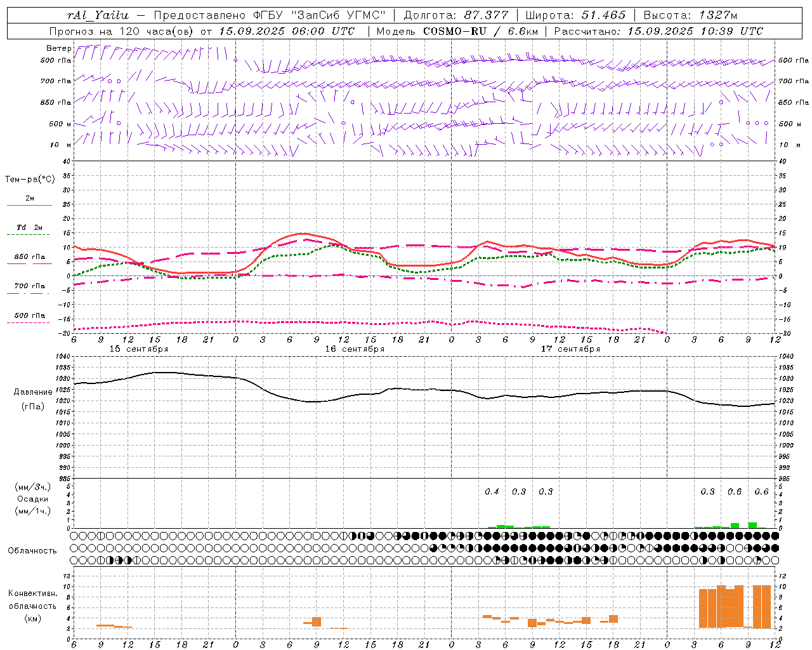This screenshot has height=650, width=812.
Task: Click '10 м' label left of wind barbs
Action: click(x=60, y=145)
